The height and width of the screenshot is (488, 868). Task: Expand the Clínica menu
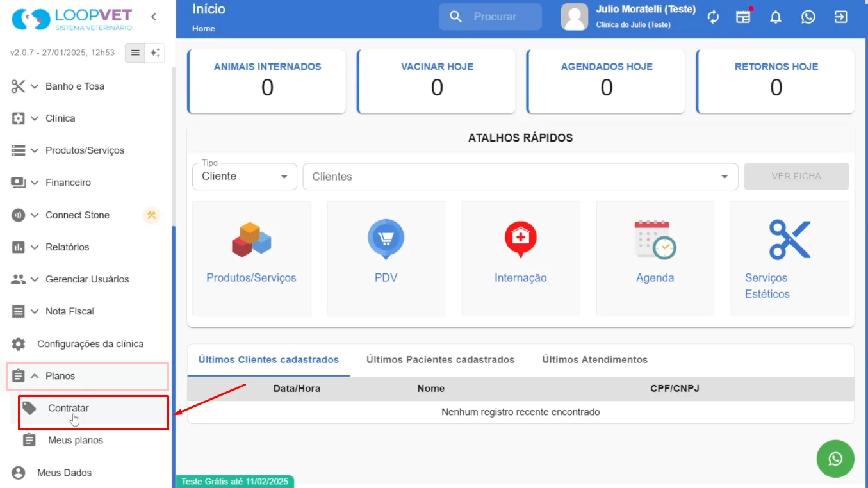click(35, 118)
